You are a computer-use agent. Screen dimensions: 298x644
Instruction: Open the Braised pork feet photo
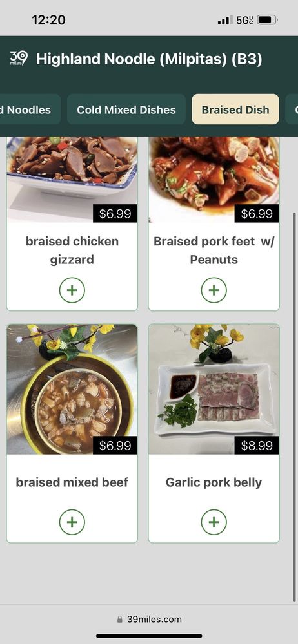214,180
